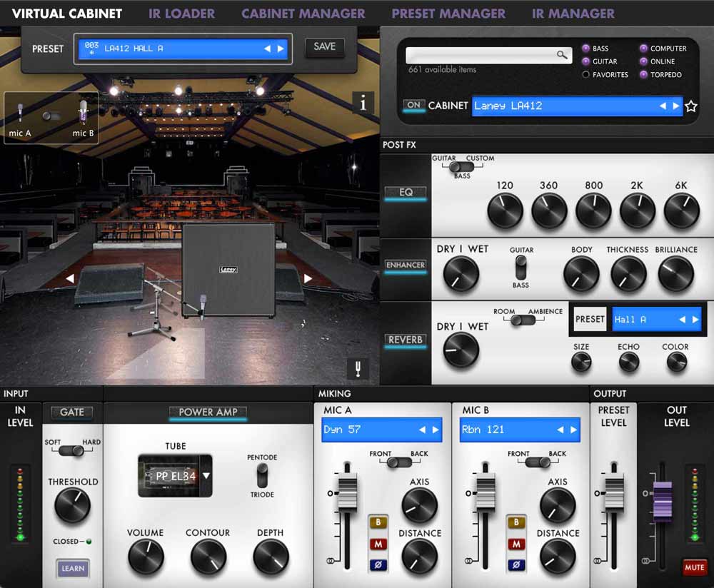The height and width of the screenshot is (588, 714).
Task: Click the EQ 120 knob
Action: 505,211
